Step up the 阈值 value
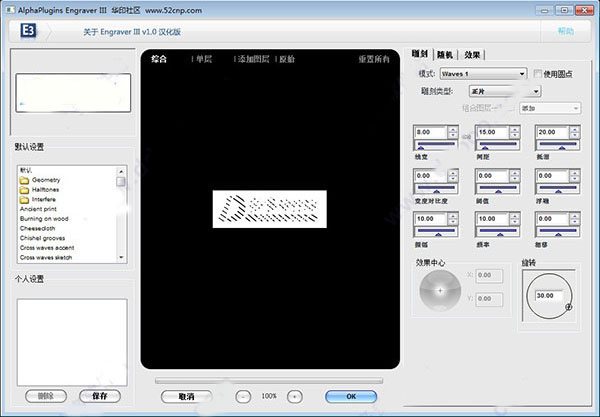The height and width of the screenshot is (417, 600). click(515, 173)
